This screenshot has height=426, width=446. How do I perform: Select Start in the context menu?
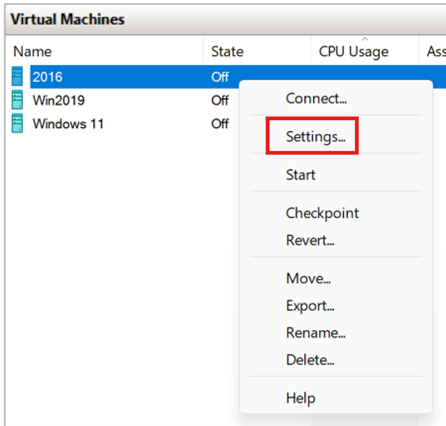(301, 175)
